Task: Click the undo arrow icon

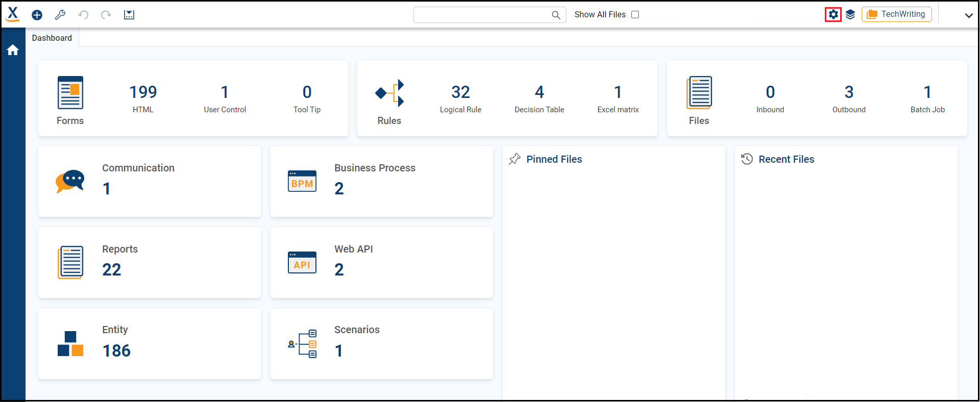Action: point(83,15)
